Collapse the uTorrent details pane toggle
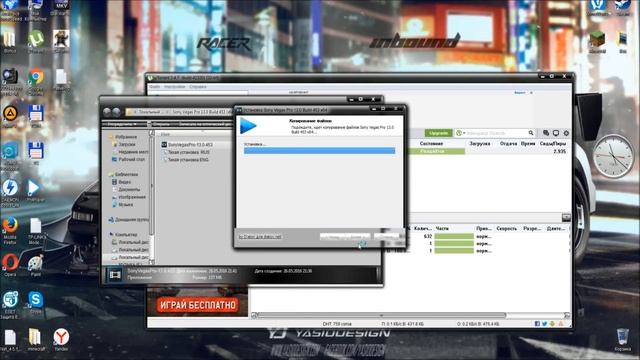The image size is (640, 360). click(566, 217)
